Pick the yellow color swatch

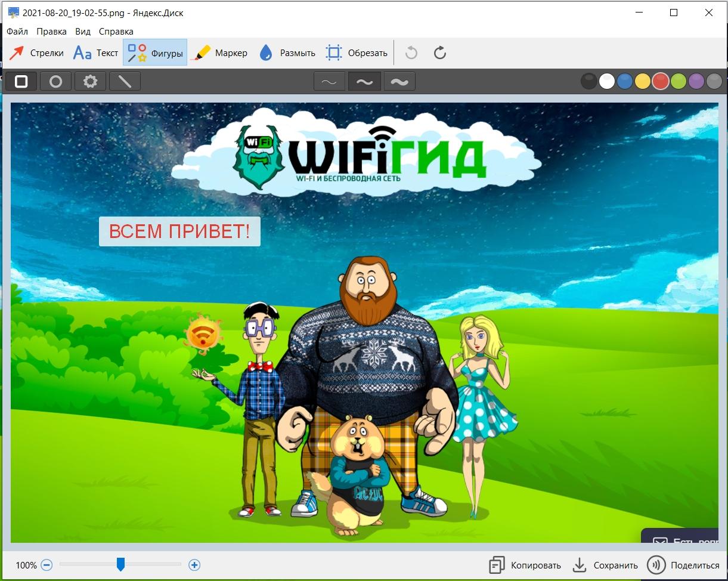point(643,81)
